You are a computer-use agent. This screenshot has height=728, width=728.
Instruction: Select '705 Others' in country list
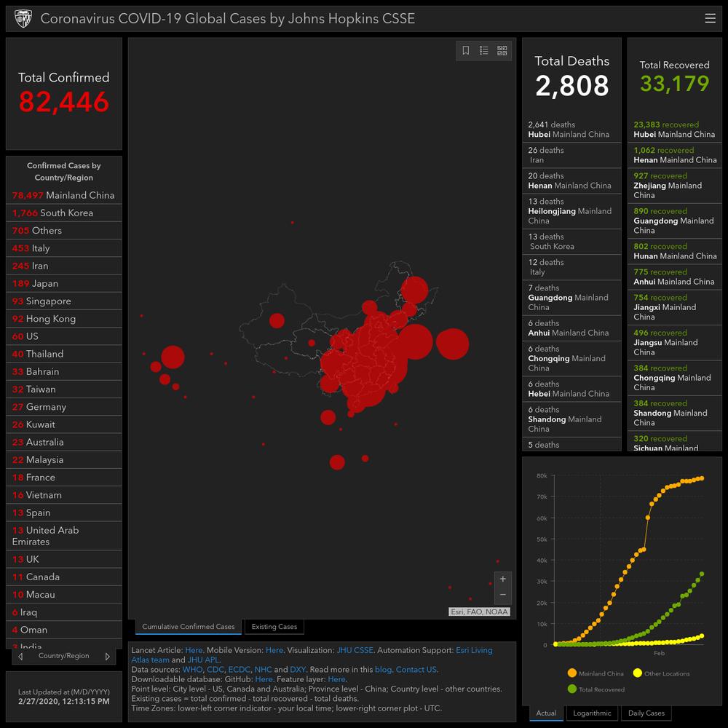(63, 231)
